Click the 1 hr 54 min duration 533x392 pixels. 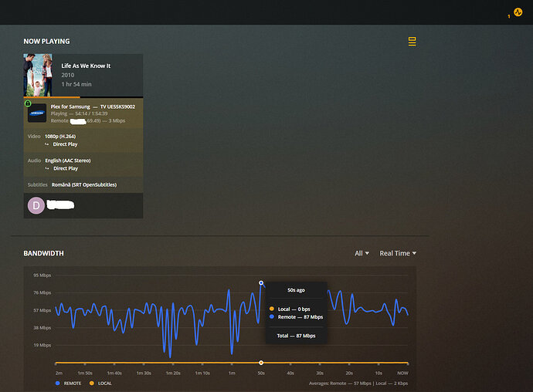(x=76, y=84)
